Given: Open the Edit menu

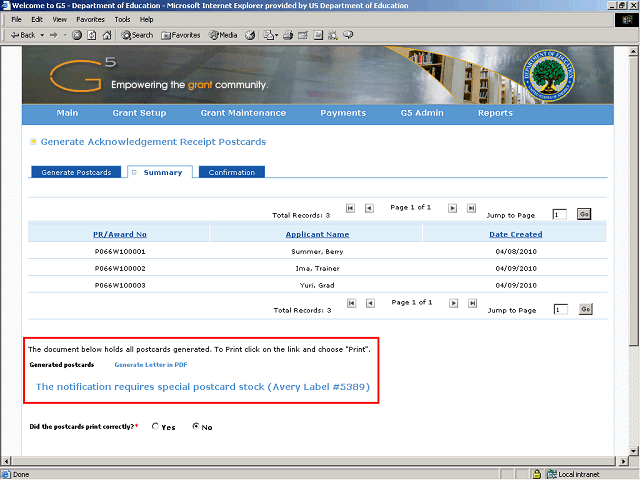Looking at the screenshot, I should click(37, 19).
